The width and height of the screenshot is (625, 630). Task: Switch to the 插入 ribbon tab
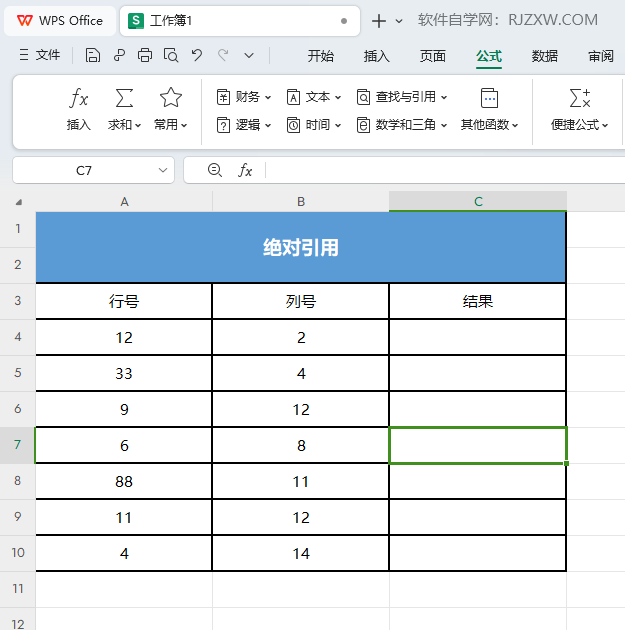pyautogui.click(x=376, y=56)
